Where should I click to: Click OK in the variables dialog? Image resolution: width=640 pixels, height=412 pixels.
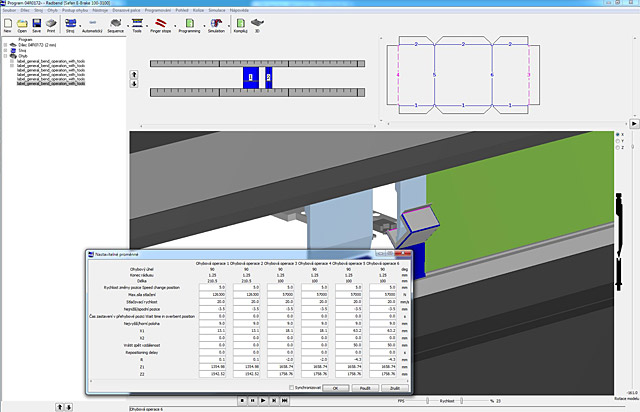(x=336, y=388)
